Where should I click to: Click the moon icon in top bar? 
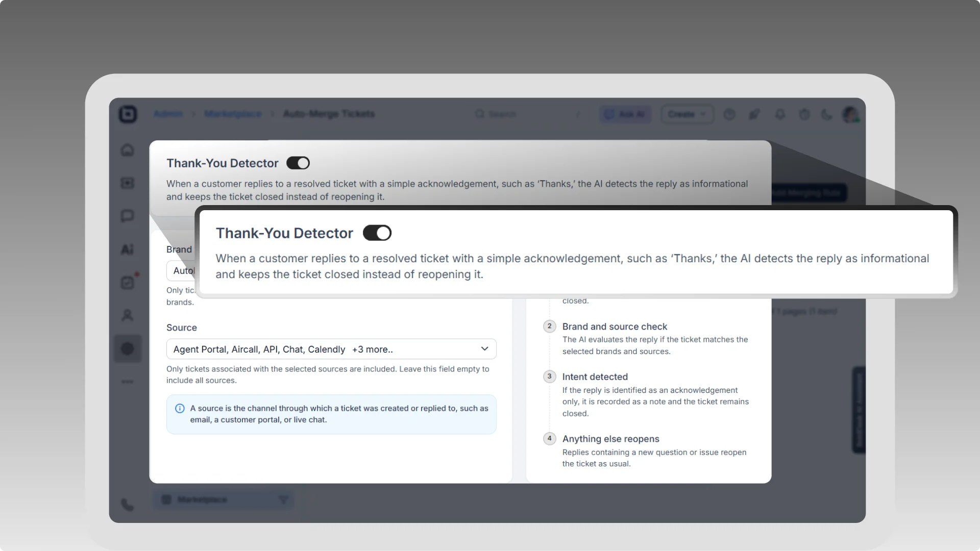click(826, 114)
